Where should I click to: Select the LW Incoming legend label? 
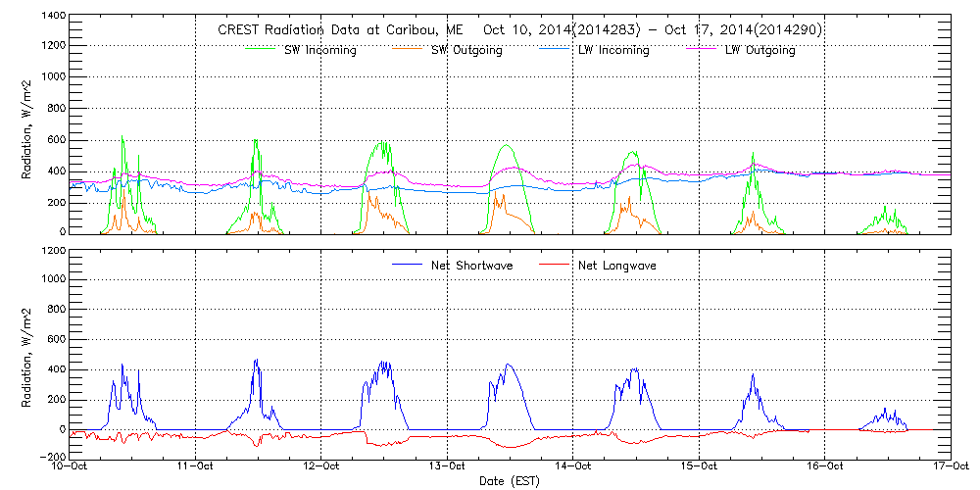point(613,50)
